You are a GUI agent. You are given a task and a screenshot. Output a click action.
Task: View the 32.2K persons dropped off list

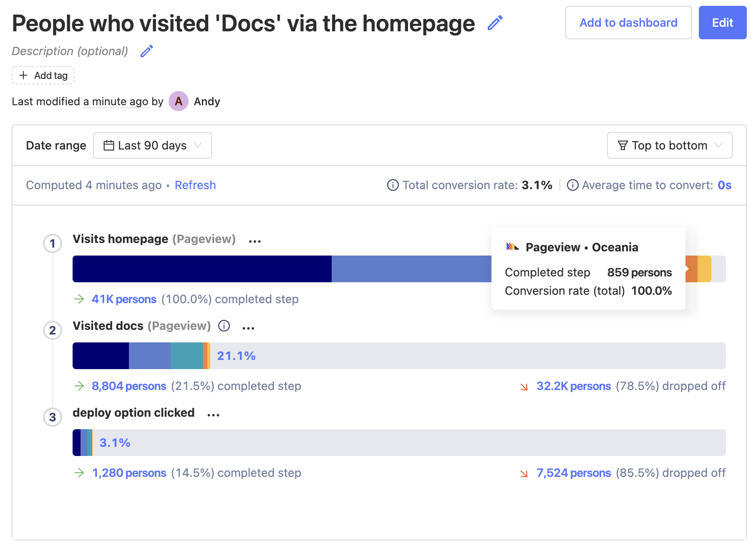(573, 386)
